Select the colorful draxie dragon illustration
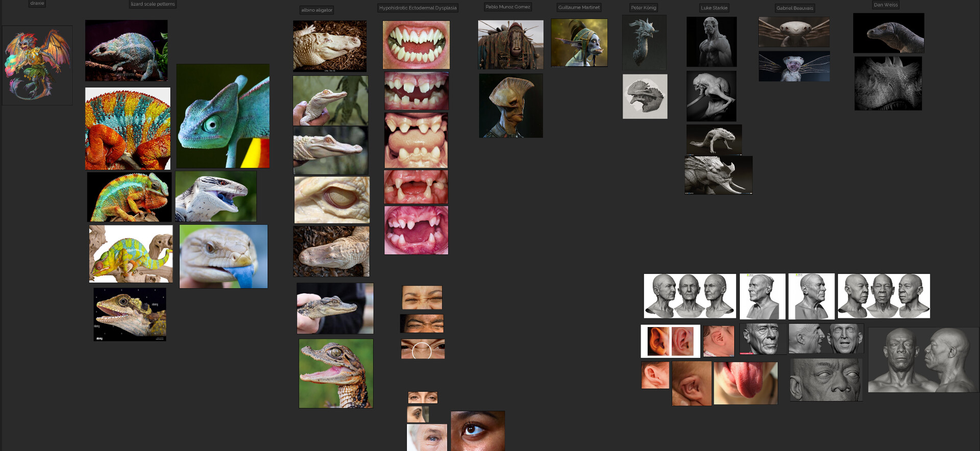The width and height of the screenshot is (980, 451). [37, 65]
